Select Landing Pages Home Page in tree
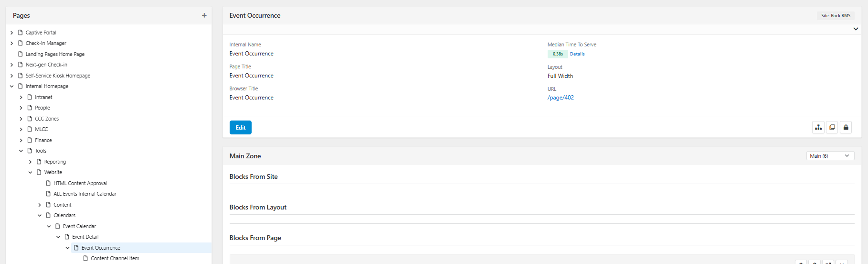The image size is (868, 264). [55, 54]
